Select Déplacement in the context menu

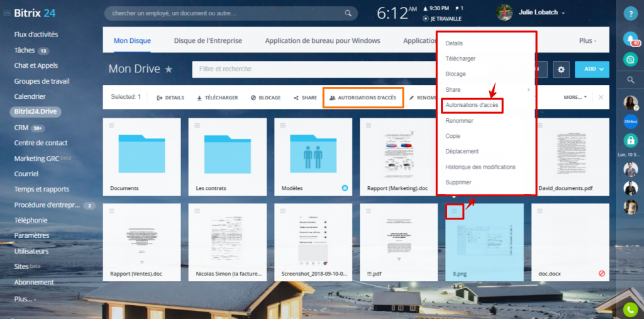tap(462, 151)
